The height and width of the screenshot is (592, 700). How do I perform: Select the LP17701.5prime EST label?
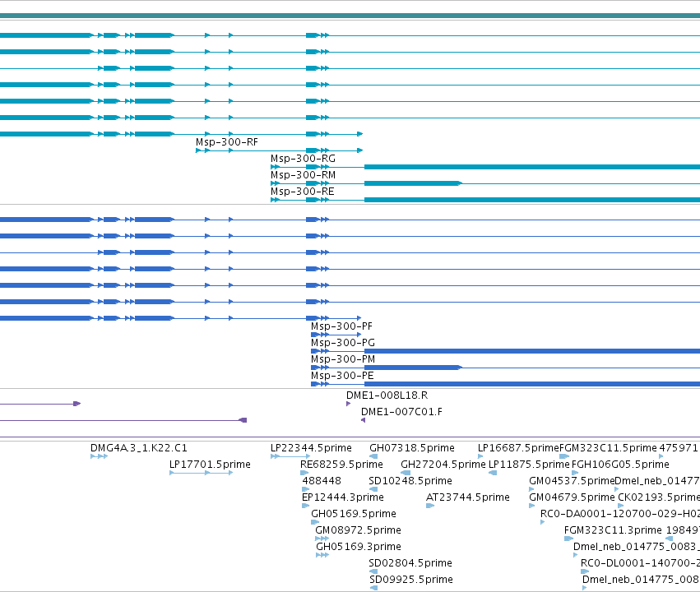[210, 465]
